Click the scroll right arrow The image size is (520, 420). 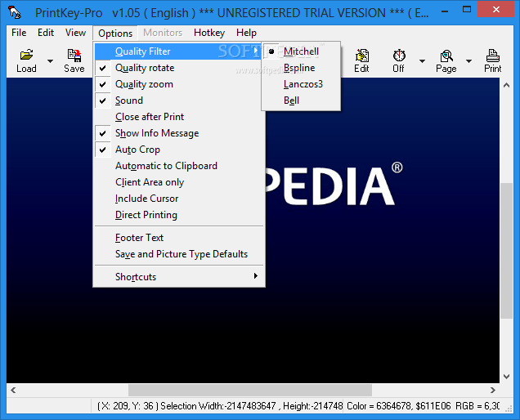point(493,390)
